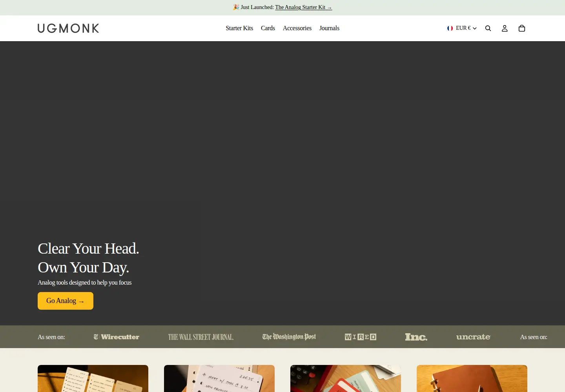This screenshot has height=392, width=565.
Task: Click the uncrate logo
Action: point(474,337)
